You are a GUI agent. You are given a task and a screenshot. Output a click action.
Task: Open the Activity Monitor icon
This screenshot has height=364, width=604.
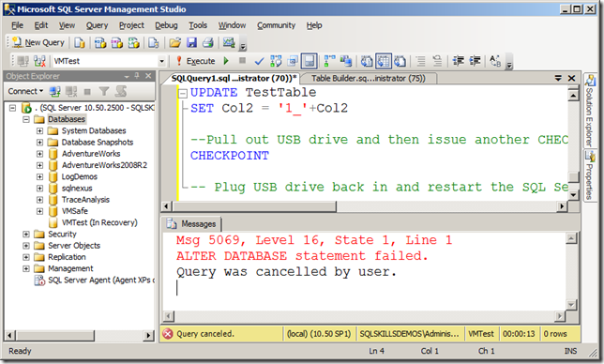(x=229, y=42)
